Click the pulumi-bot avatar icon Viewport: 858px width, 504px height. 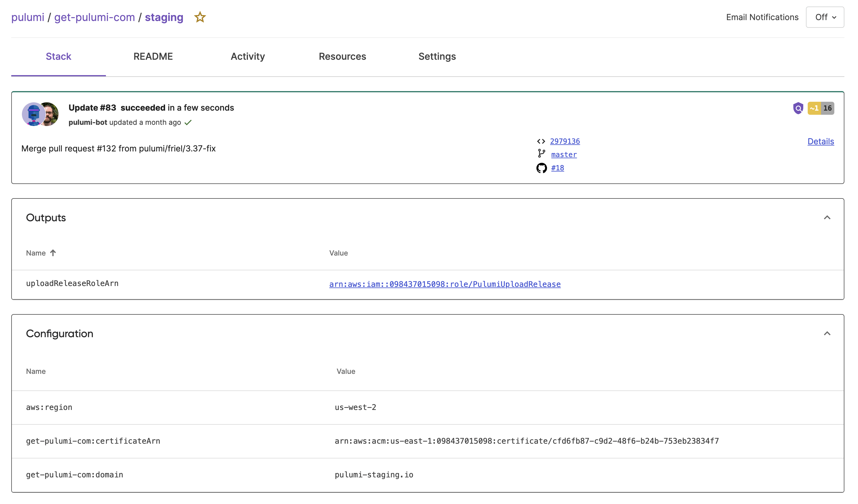coord(33,114)
